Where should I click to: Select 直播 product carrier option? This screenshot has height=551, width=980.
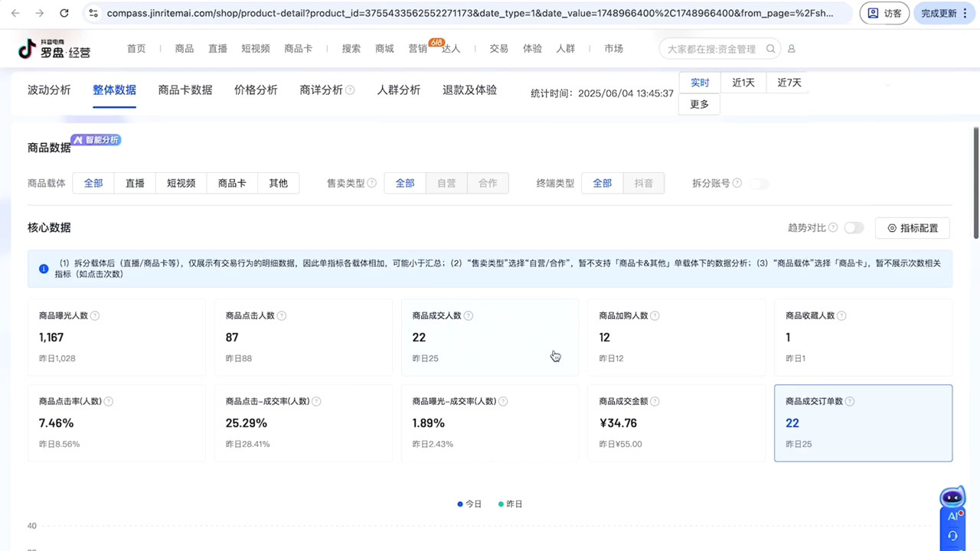135,183
